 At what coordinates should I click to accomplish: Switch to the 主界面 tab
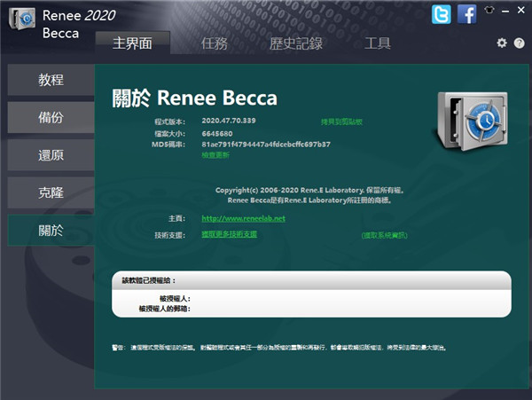pyautogui.click(x=133, y=43)
